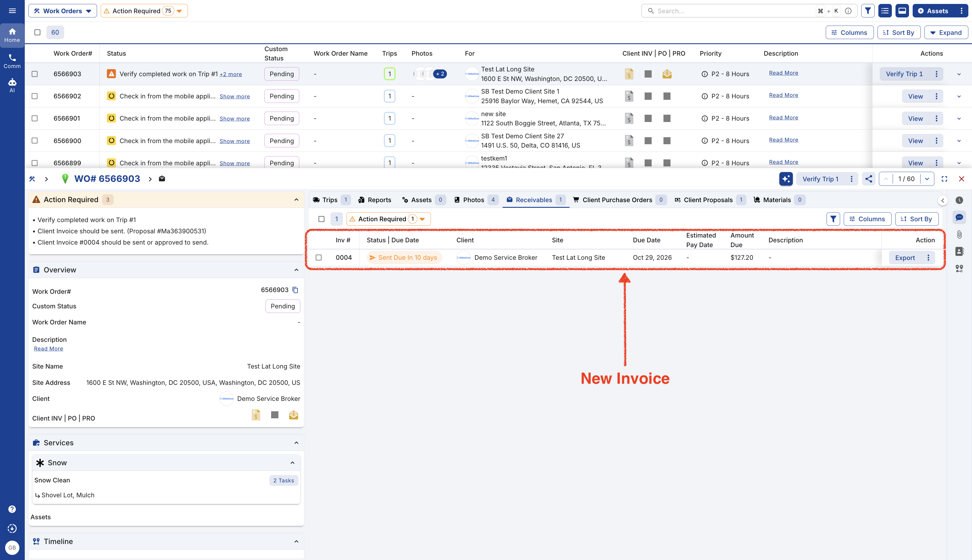The height and width of the screenshot is (560, 972).
Task: Click Read More under Description in Overview
Action: tap(48, 349)
